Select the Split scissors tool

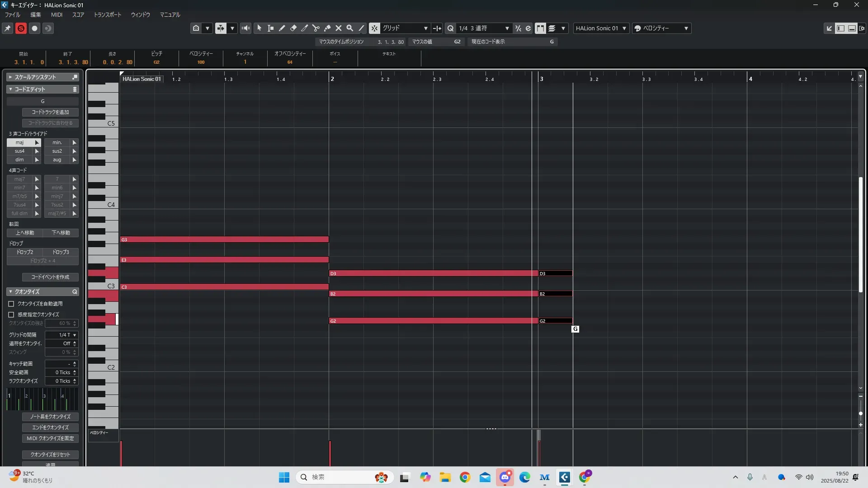(x=316, y=28)
